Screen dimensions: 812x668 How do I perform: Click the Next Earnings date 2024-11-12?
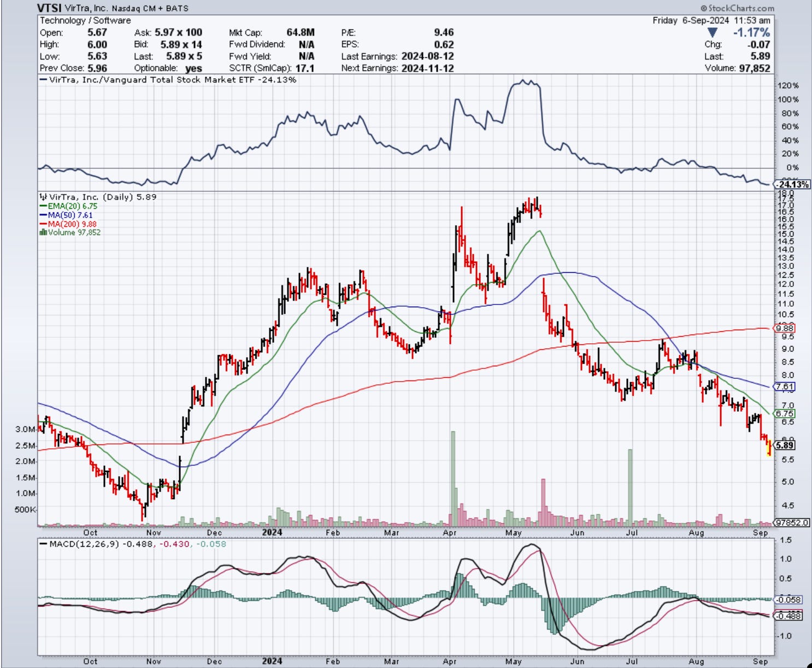427,68
